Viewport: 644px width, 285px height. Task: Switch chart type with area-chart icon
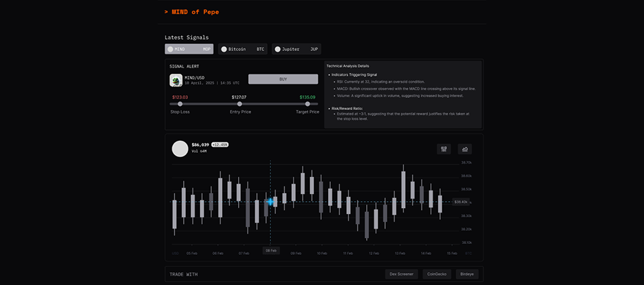[x=466, y=149]
